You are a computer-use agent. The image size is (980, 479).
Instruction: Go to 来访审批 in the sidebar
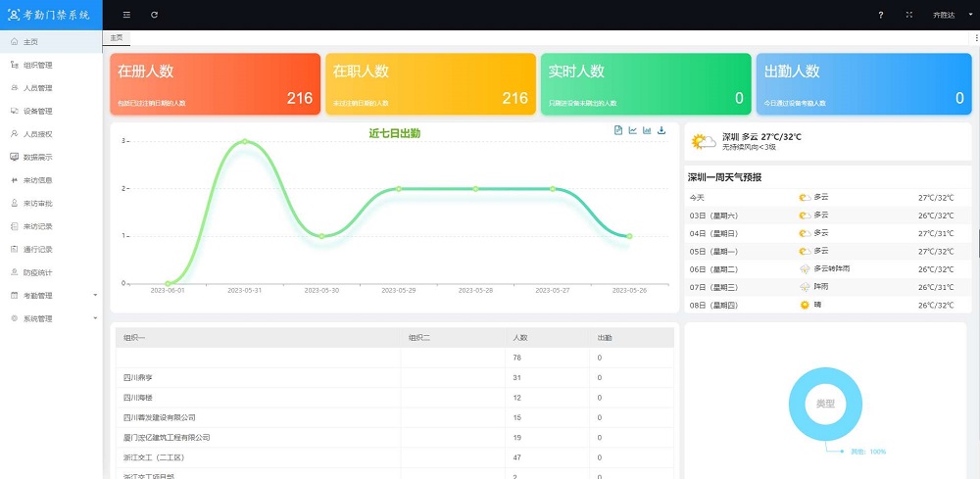click(x=37, y=203)
